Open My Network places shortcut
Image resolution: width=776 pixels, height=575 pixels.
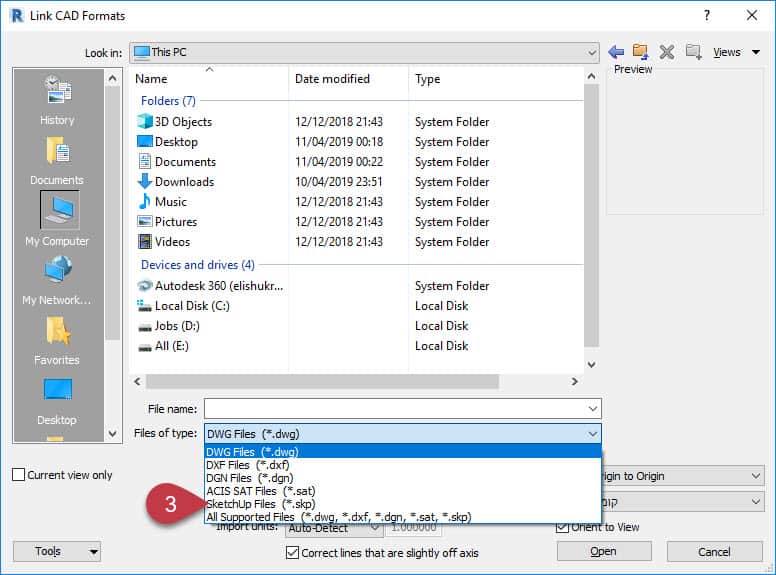click(x=57, y=280)
